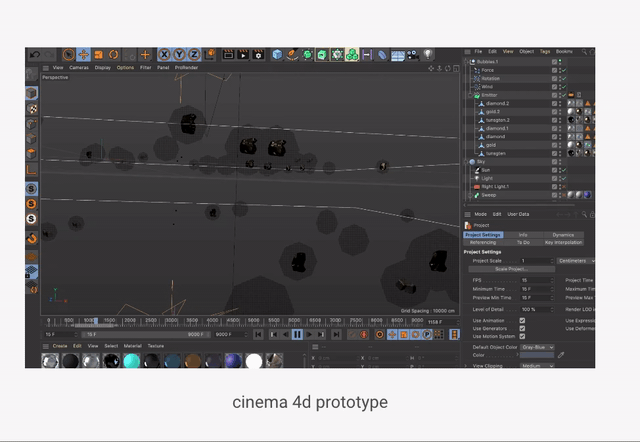
Task: Go to end of animation
Action: tap(336, 335)
